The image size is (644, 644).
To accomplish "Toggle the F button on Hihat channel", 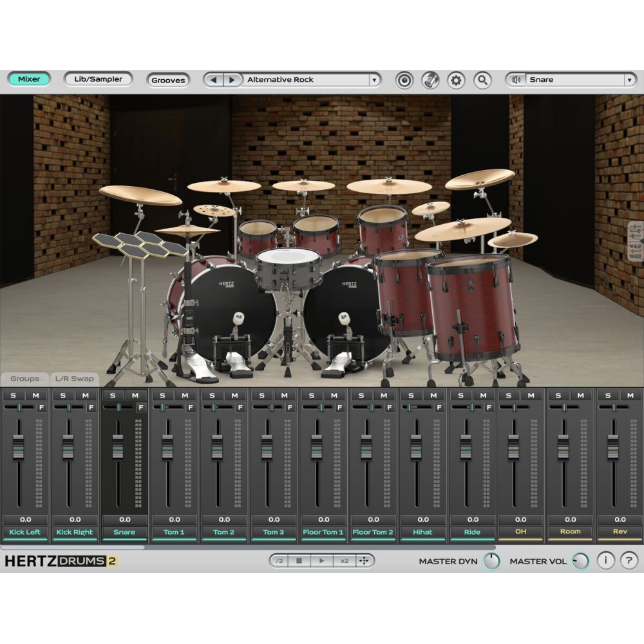I will pyautogui.click(x=439, y=408).
